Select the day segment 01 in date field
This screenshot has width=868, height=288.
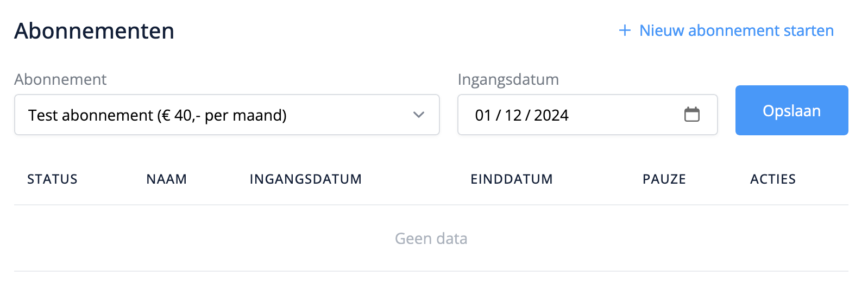coord(483,115)
